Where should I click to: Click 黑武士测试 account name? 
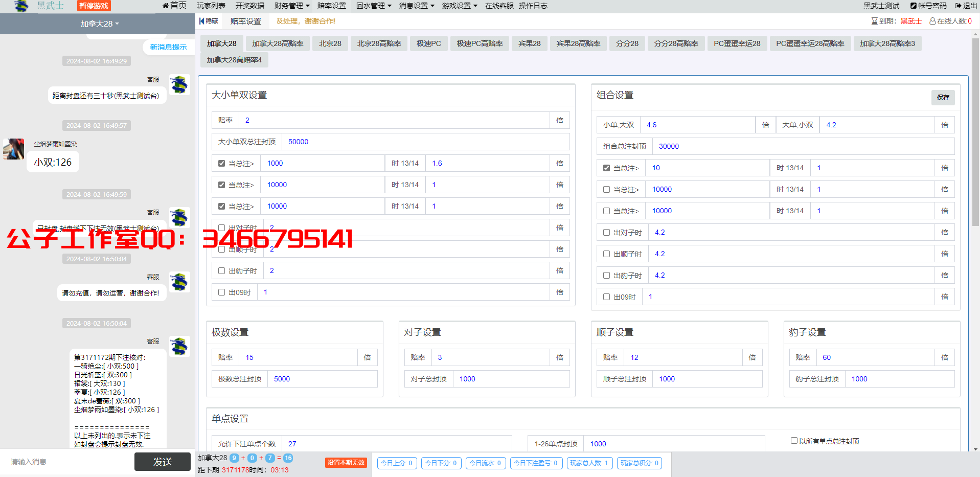881,6
